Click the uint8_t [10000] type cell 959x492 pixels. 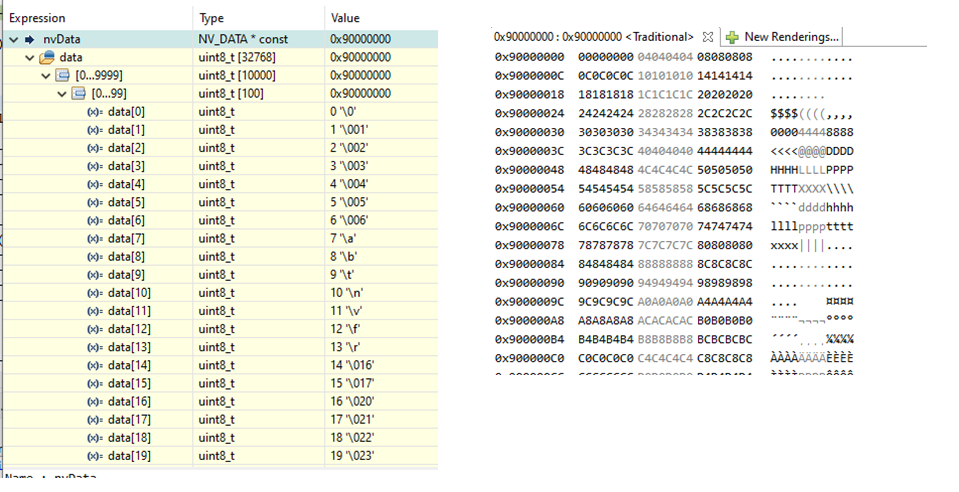259,76
